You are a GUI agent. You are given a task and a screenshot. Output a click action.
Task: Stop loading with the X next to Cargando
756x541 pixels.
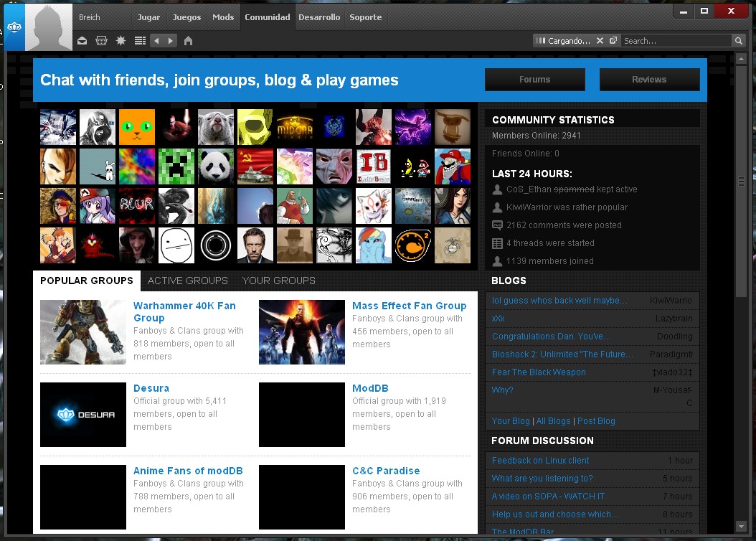[600, 40]
